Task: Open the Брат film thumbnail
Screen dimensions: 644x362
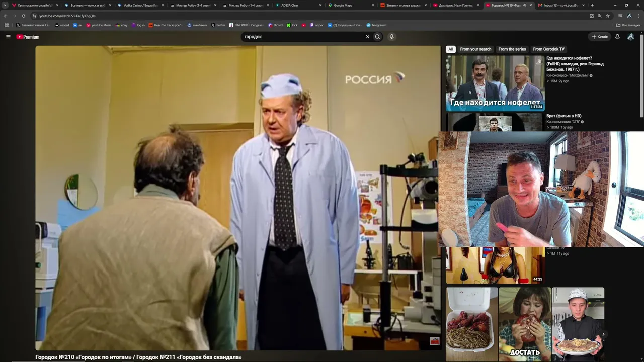Action: click(495, 122)
